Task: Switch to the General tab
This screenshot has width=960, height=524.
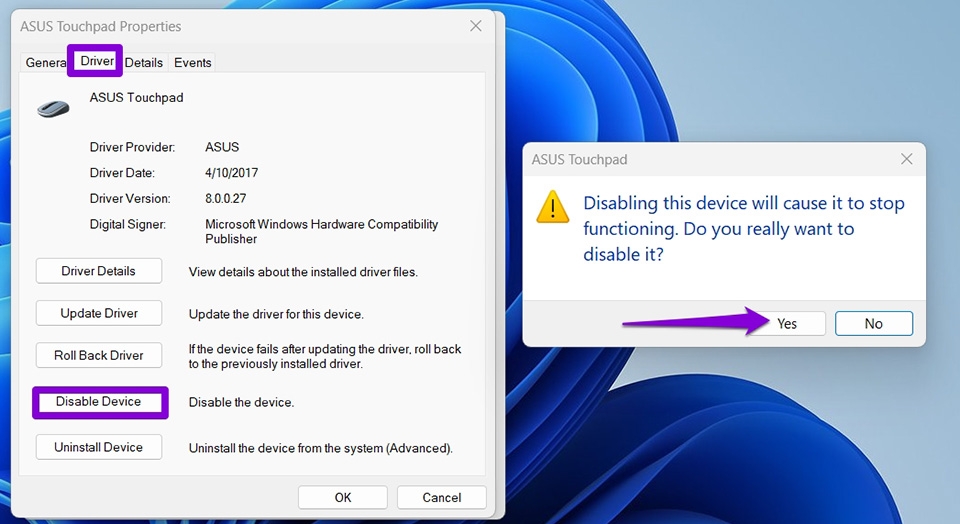Action: pyautogui.click(x=45, y=62)
